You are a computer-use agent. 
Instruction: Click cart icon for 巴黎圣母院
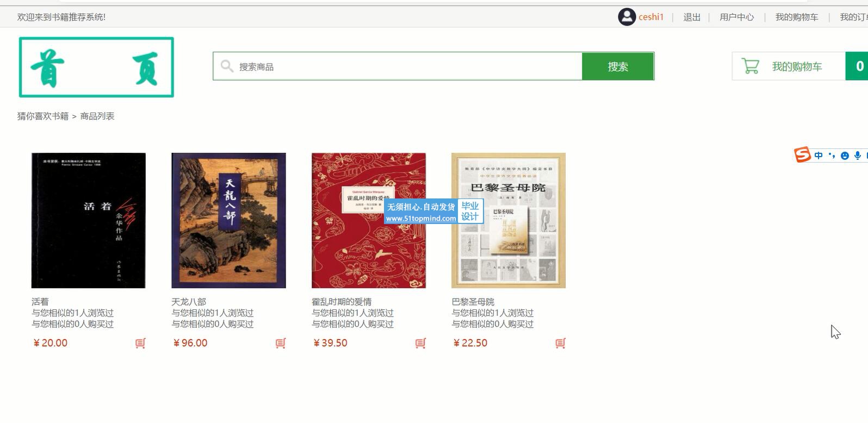coord(560,343)
